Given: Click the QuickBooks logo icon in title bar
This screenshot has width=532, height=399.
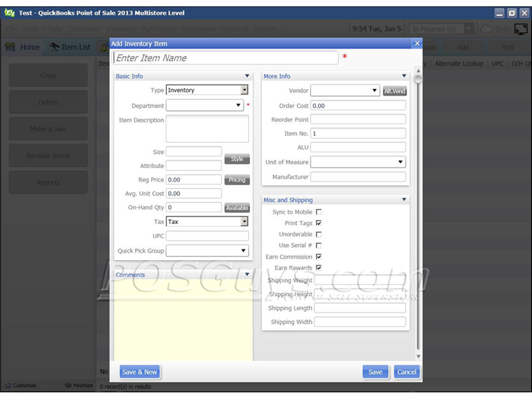Looking at the screenshot, I should coord(9,13).
